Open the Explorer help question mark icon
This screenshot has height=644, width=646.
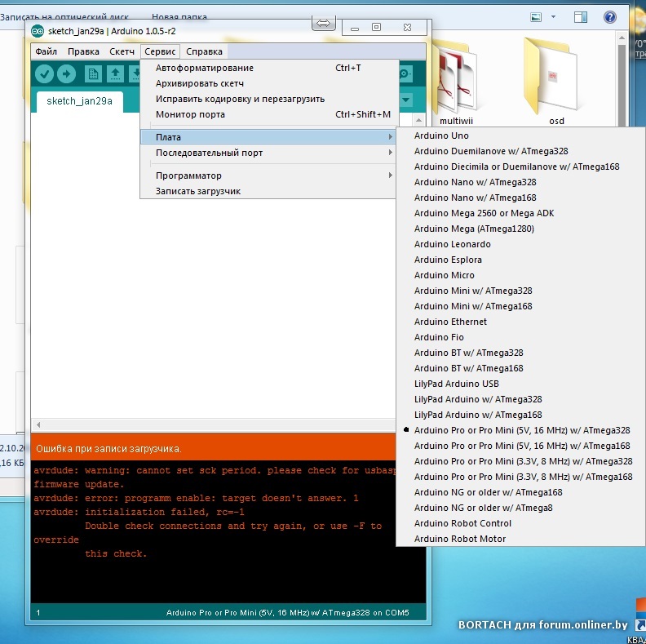pyautogui.click(x=609, y=16)
